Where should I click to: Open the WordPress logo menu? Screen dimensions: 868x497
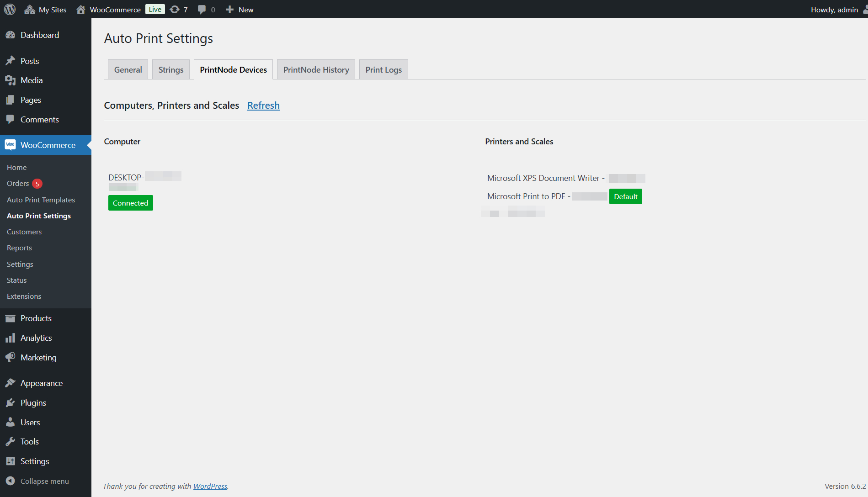pos(9,9)
